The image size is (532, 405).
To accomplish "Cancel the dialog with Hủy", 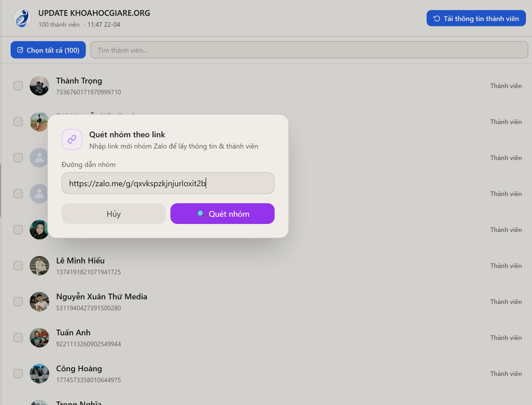I will [x=114, y=214].
